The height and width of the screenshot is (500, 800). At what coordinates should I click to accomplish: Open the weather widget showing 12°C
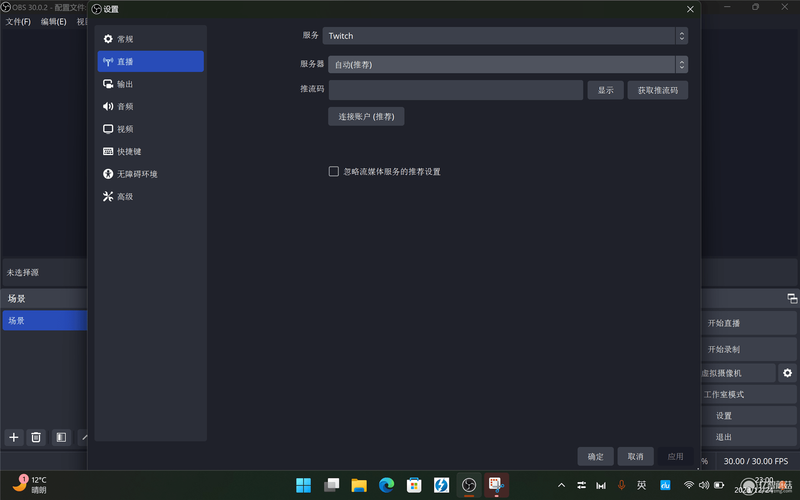pyautogui.click(x=30, y=485)
